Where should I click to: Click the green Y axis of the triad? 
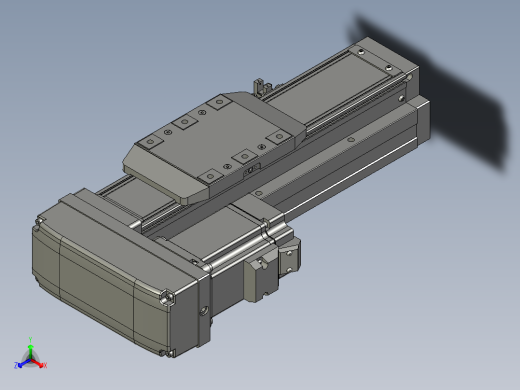click(x=30, y=349)
